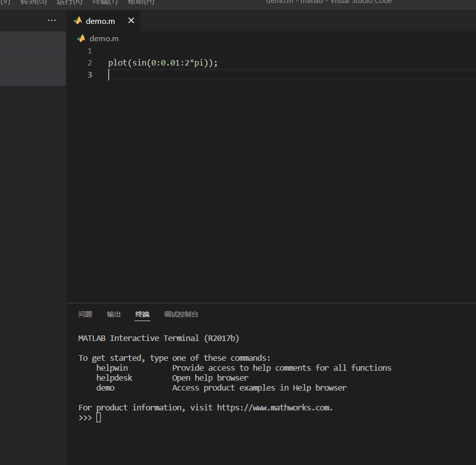Click the MATLAB icon in the breadcrumb

[81, 38]
